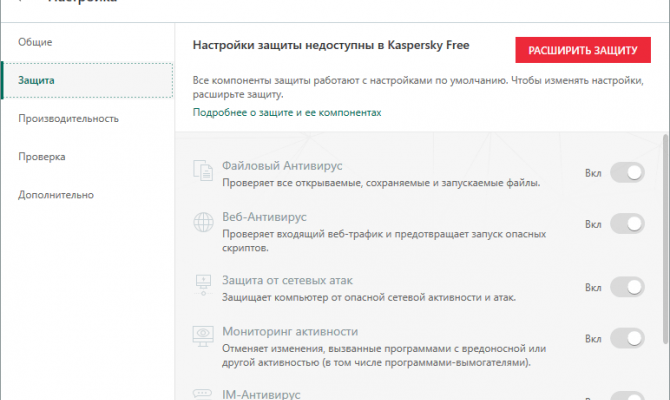The width and height of the screenshot is (670, 400).
Task: Click the Файловый Антивирус title text
Action: (x=282, y=165)
